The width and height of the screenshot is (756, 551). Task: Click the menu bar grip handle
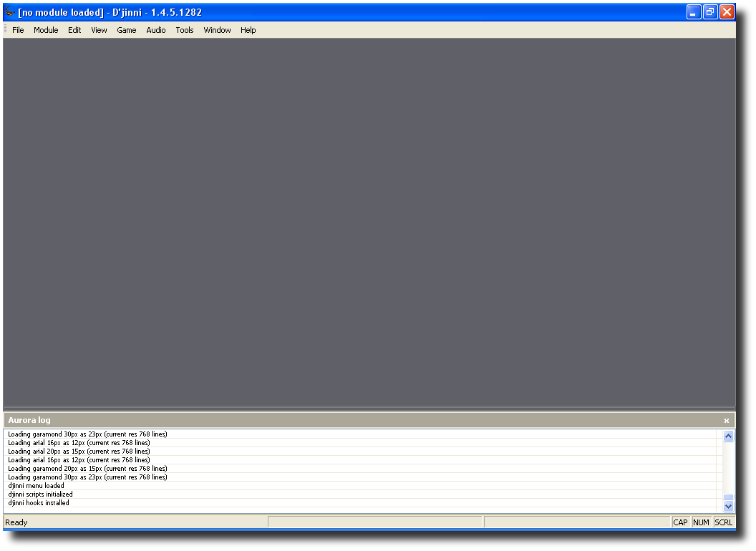4,30
